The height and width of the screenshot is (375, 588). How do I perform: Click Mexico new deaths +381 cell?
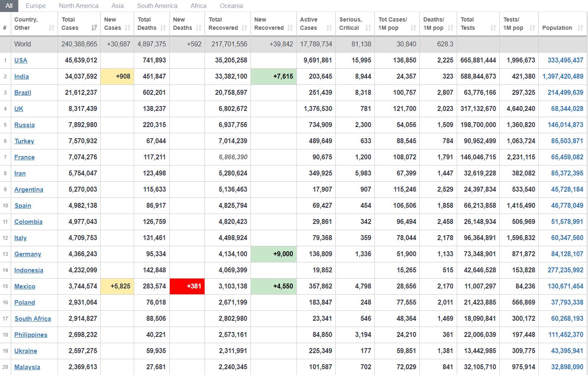click(187, 286)
